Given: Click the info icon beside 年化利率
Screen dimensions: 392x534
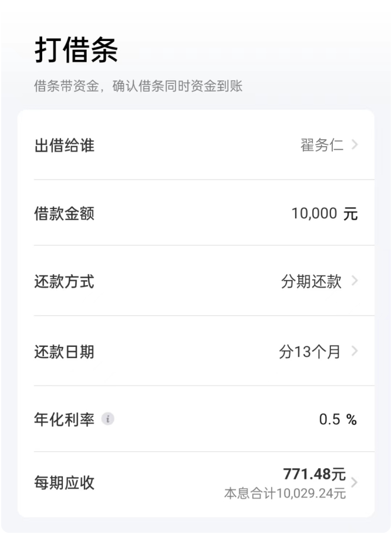Looking at the screenshot, I should 107,419.
